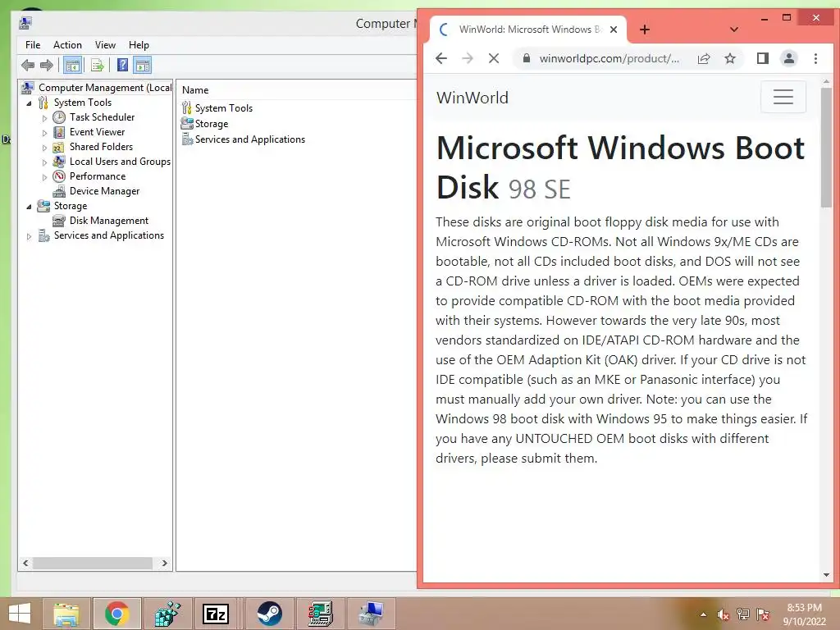This screenshot has width=840, height=630.
Task: Close the WinWorld browser tab
Action: click(614, 30)
